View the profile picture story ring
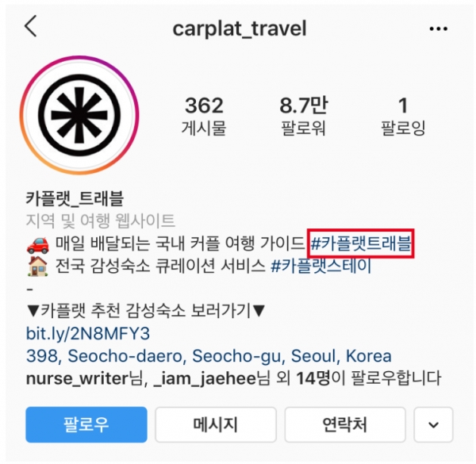 (79, 115)
